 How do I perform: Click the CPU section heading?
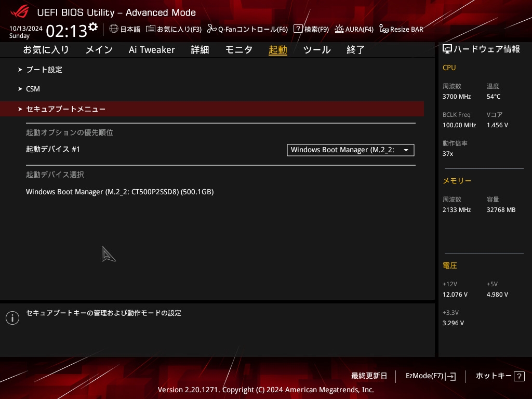click(x=449, y=68)
